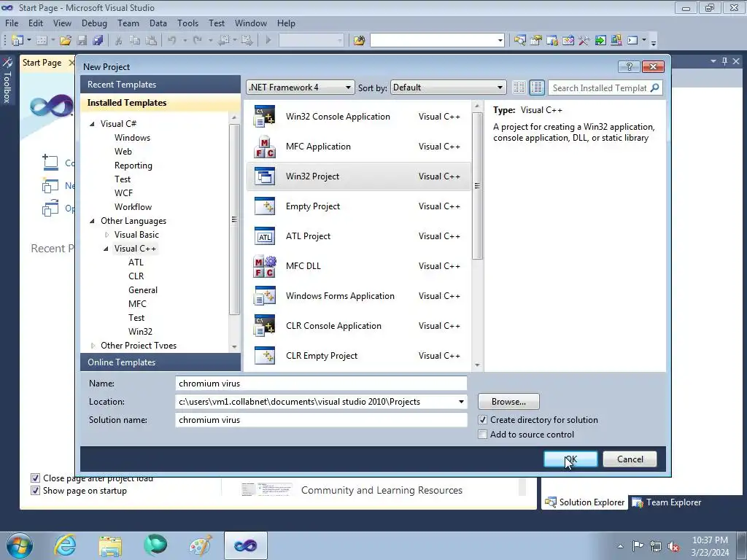Switch to the Solution Explorer tab

click(x=584, y=502)
